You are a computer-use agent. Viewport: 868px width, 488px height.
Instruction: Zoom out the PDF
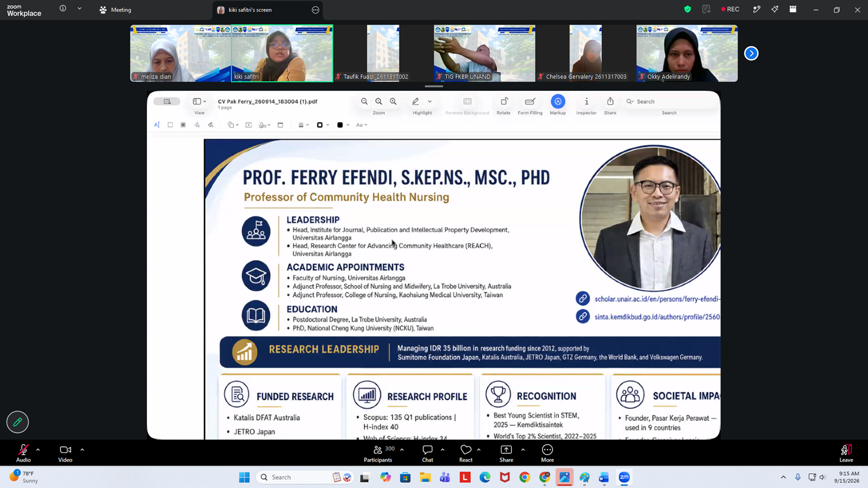click(364, 102)
